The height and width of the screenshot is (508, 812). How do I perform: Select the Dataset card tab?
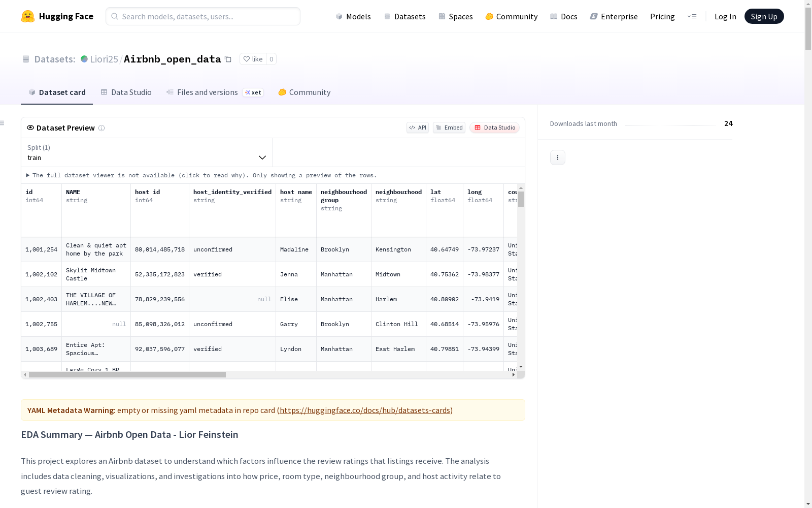pyautogui.click(x=57, y=92)
